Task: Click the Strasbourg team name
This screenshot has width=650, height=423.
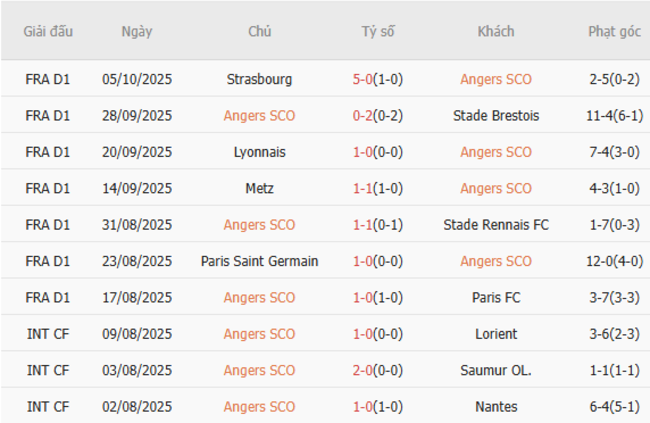Action: [x=259, y=79]
